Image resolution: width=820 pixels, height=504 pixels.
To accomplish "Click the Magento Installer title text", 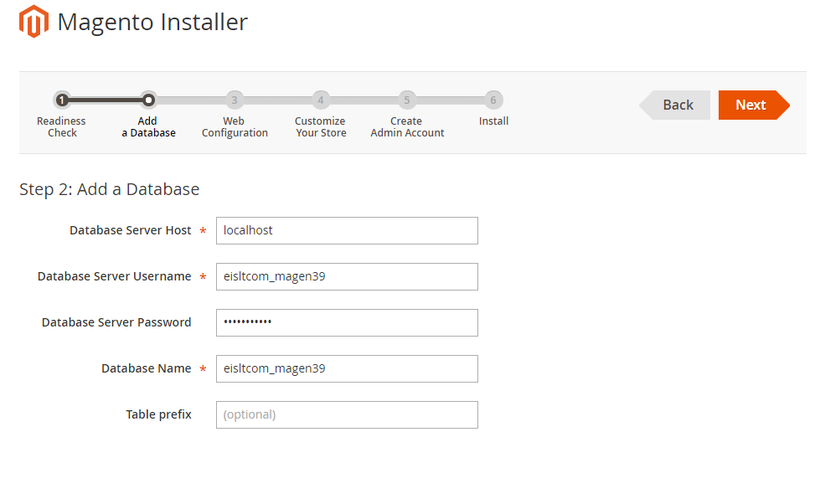I will (x=152, y=23).
